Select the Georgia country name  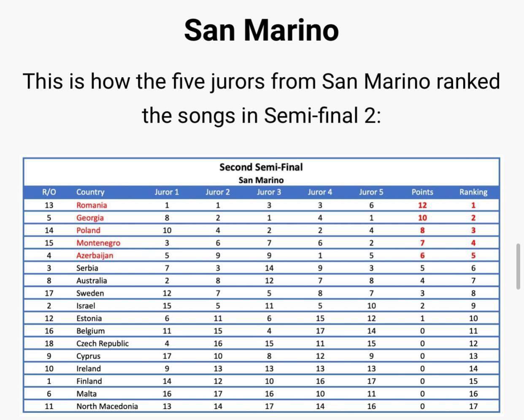(90, 218)
